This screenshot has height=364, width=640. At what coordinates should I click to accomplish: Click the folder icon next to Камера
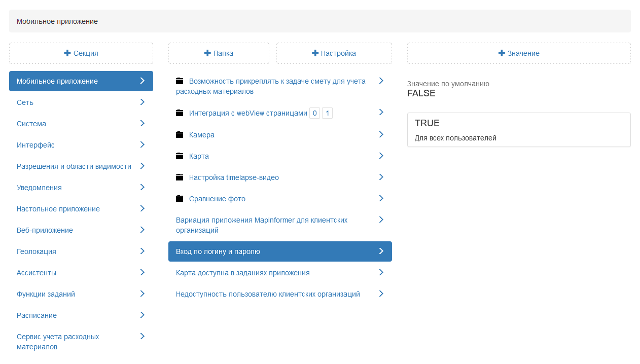click(180, 135)
